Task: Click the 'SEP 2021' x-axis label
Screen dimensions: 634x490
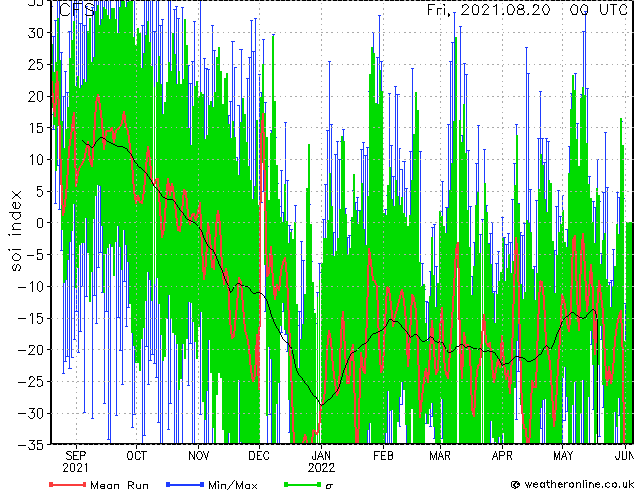Action: (75, 462)
